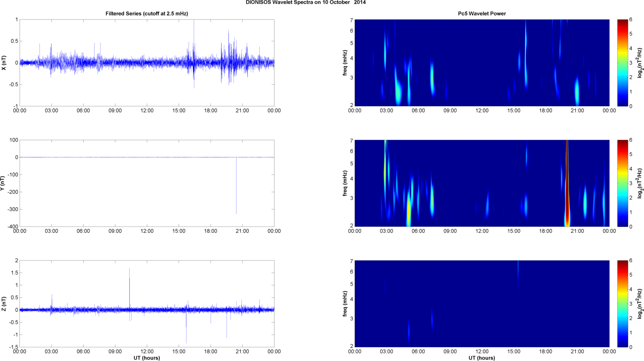Click log2(nT²/Hz) label beside middle colorbar
Screen dimensions: 644x361
point(640,183)
